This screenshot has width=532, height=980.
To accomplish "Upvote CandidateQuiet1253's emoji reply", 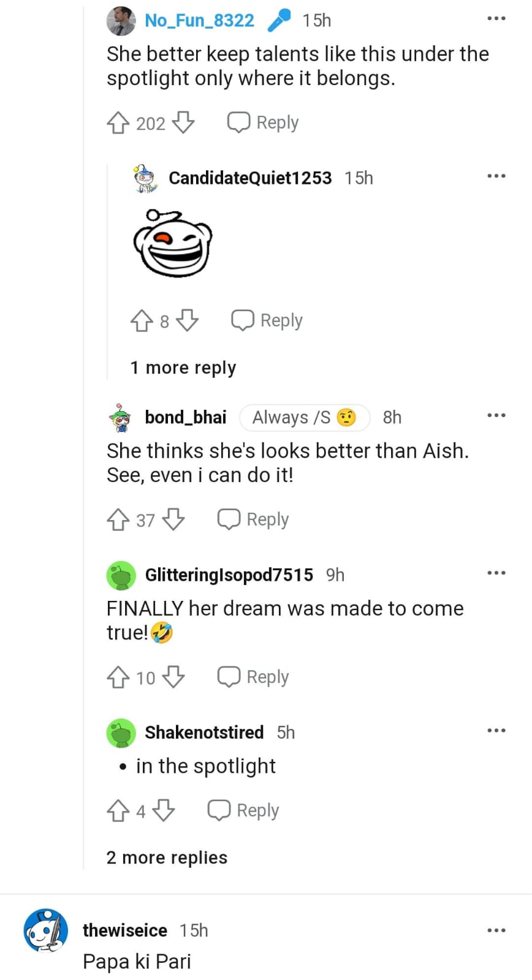I will tap(142, 320).
